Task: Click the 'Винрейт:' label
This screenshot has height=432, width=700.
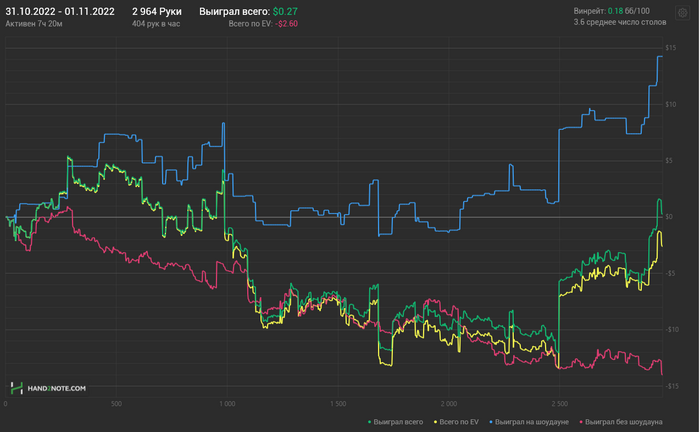Action: 589,11
